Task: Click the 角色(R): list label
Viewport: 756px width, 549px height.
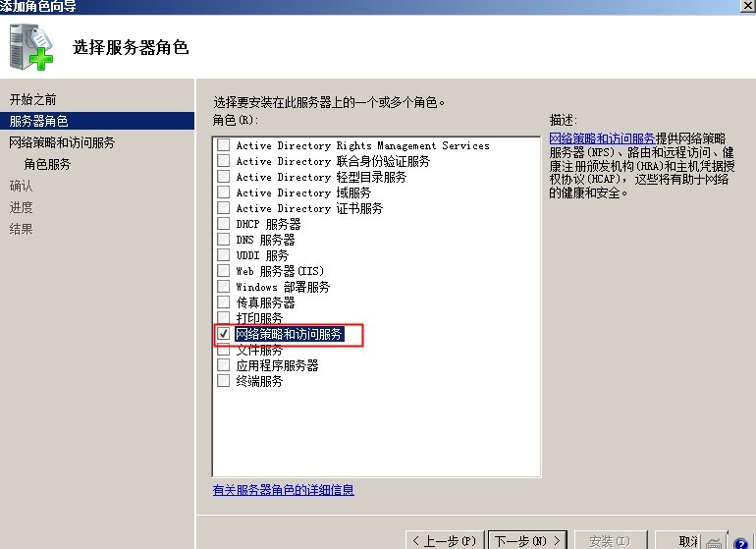Action: [236, 120]
